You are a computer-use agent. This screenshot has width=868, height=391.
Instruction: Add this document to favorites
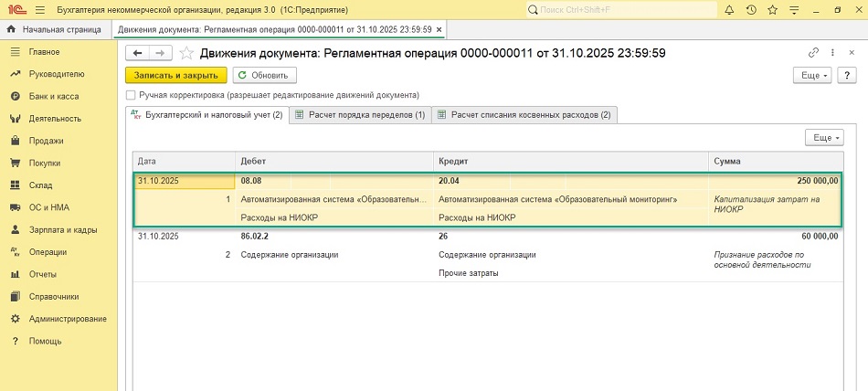pyautogui.click(x=186, y=53)
